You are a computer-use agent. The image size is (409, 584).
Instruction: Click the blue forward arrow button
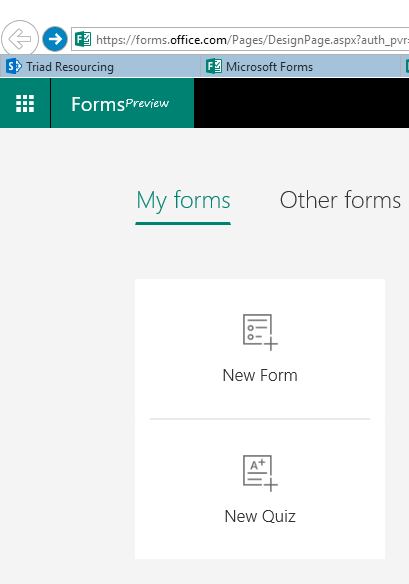[55, 39]
